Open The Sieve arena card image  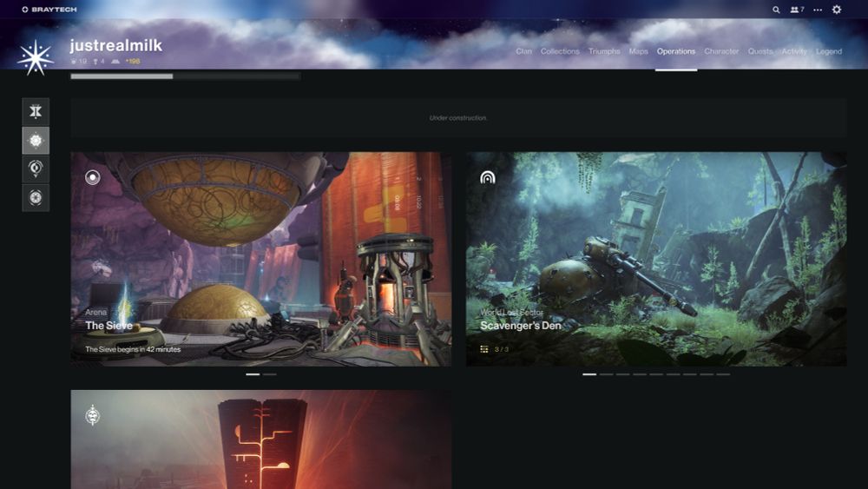260,259
